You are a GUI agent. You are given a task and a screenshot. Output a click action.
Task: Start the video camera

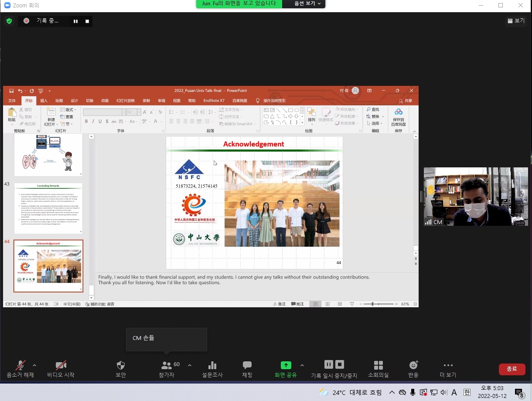tap(61, 365)
